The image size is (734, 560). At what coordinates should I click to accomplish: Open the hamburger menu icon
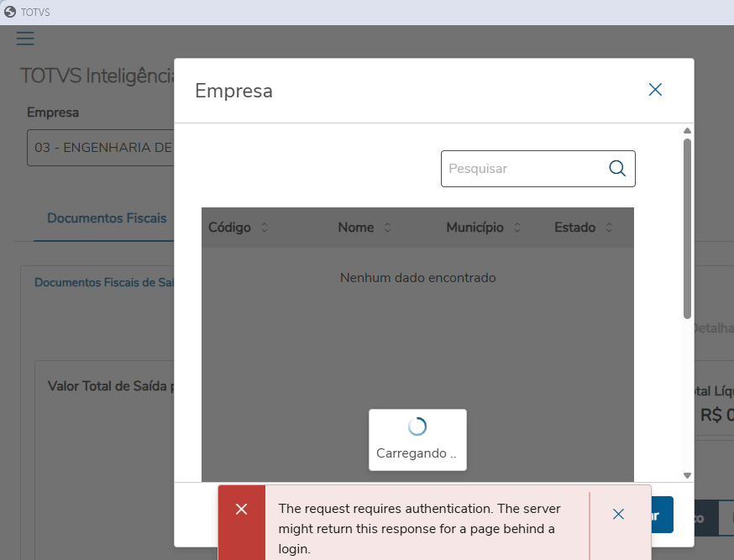pos(25,39)
